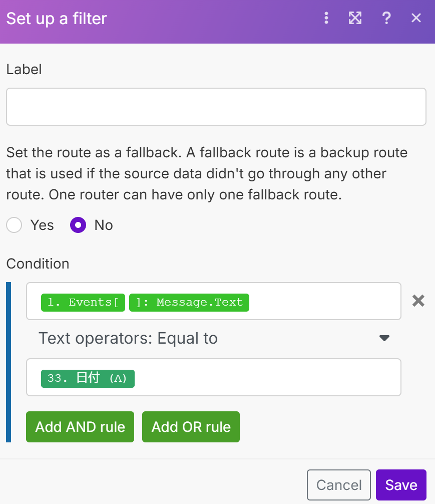
Task: Cancel the filter setup
Action: pyautogui.click(x=339, y=485)
